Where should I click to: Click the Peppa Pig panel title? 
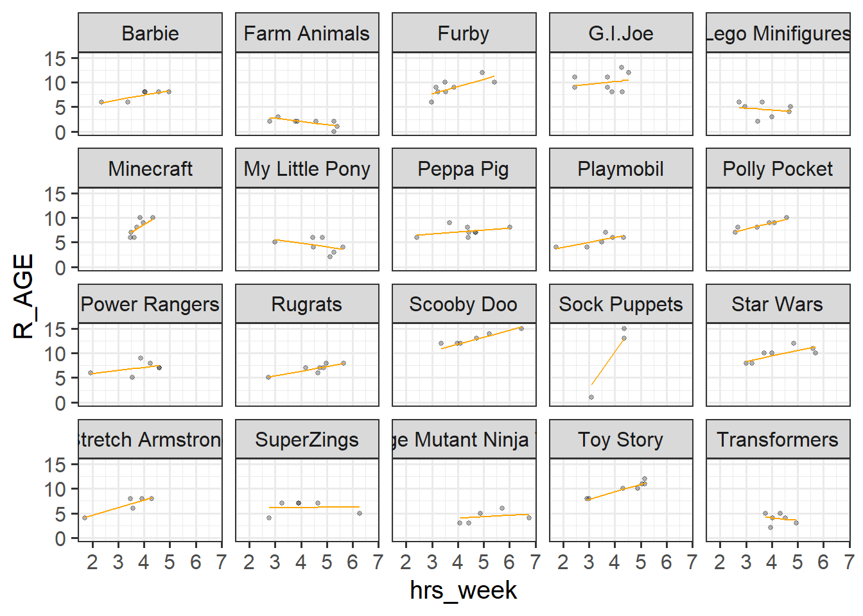point(464,168)
